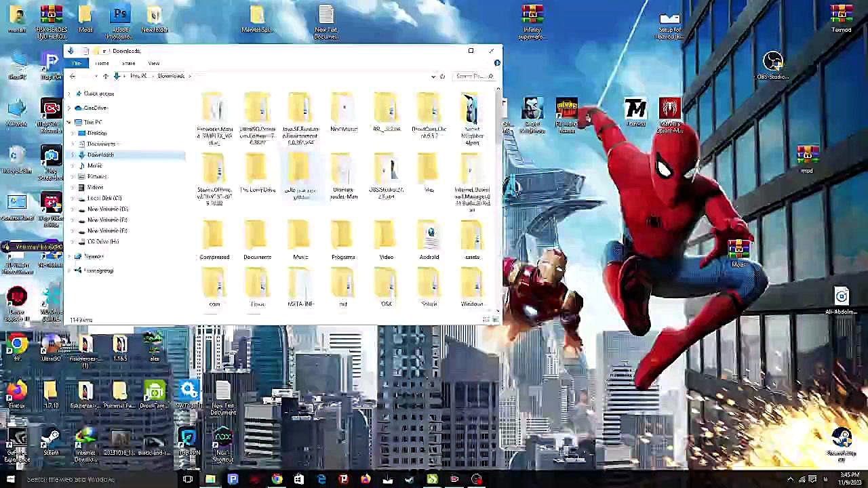Expand the Network tree node
Image resolution: width=868 pixels, height=488 pixels.
[x=69, y=256]
